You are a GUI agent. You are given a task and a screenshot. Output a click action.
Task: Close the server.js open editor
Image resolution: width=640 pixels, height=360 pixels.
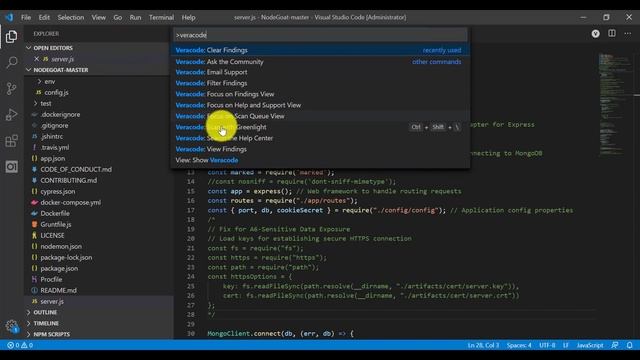[x=37, y=59]
